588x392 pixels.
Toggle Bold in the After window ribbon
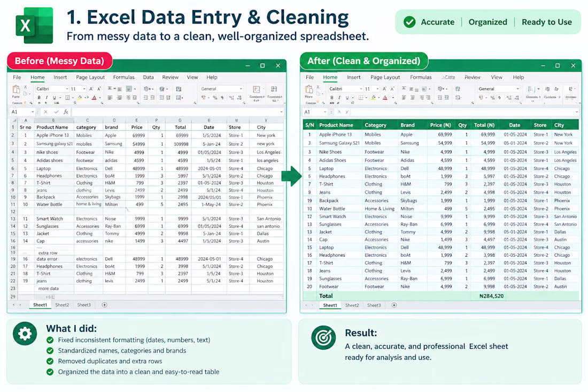(x=331, y=97)
